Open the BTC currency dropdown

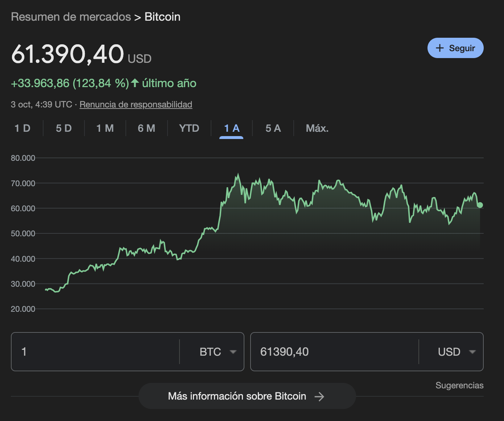(x=218, y=352)
